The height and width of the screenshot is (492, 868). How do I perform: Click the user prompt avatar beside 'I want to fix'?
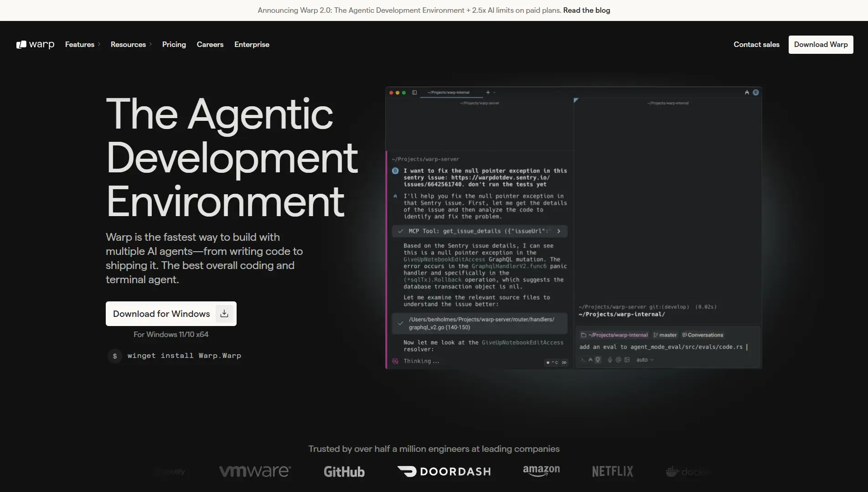click(x=395, y=171)
